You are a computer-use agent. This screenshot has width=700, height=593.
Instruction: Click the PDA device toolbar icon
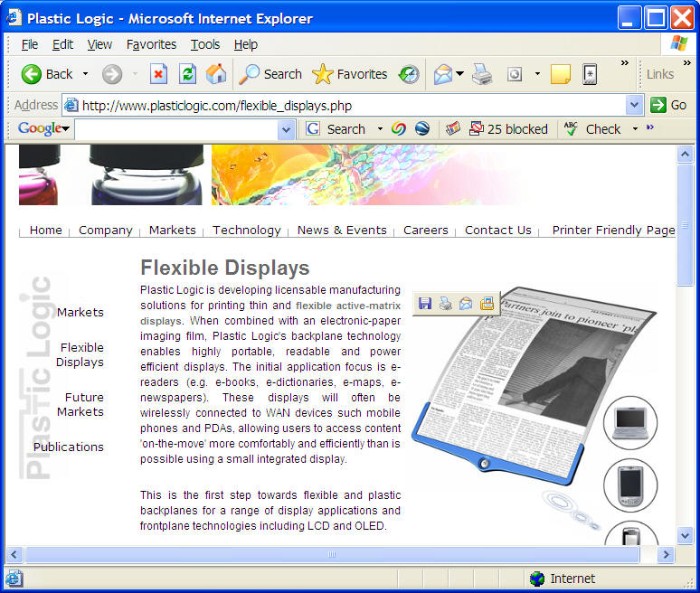[590, 74]
